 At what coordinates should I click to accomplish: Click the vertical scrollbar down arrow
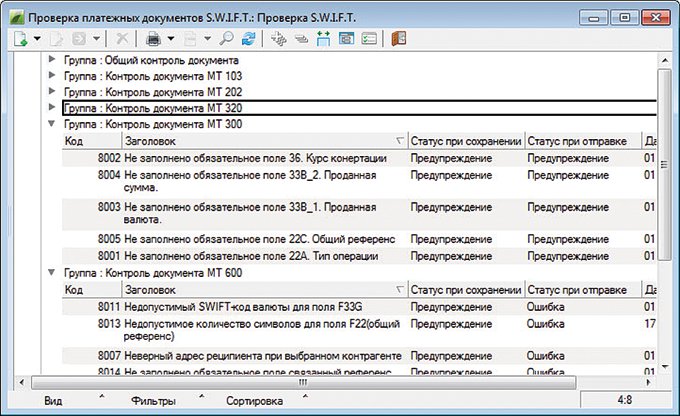[x=665, y=367]
